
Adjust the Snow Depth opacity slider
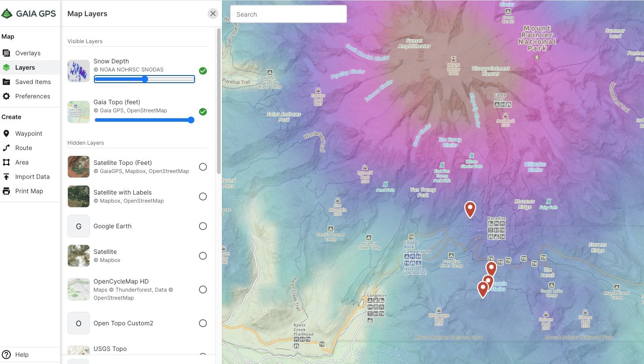click(144, 79)
